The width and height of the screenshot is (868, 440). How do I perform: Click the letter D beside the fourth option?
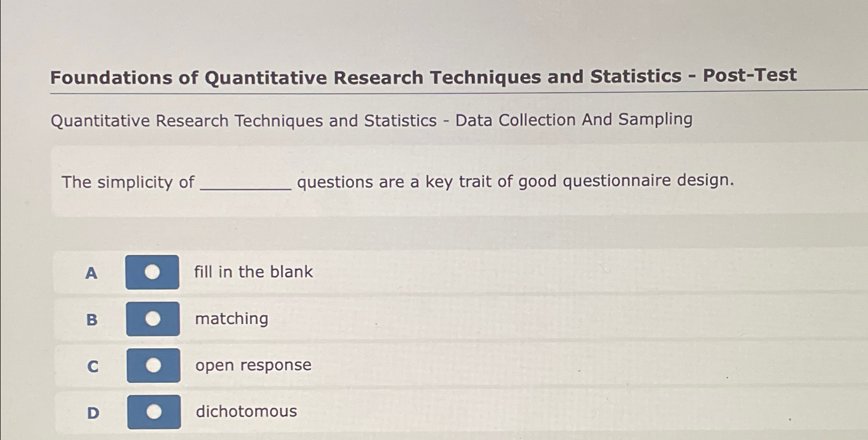click(x=93, y=413)
